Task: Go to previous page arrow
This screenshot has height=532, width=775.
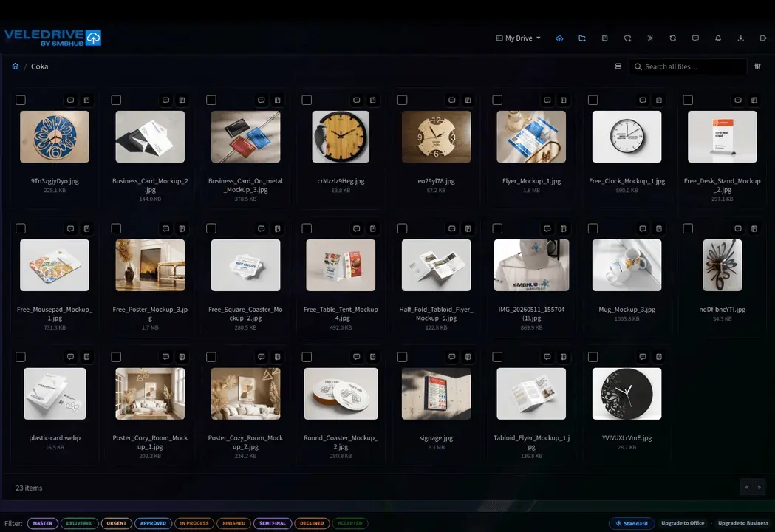Action: coord(747,488)
